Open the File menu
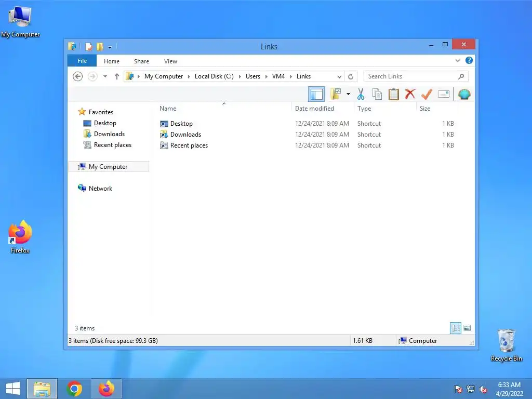 [x=82, y=61]
